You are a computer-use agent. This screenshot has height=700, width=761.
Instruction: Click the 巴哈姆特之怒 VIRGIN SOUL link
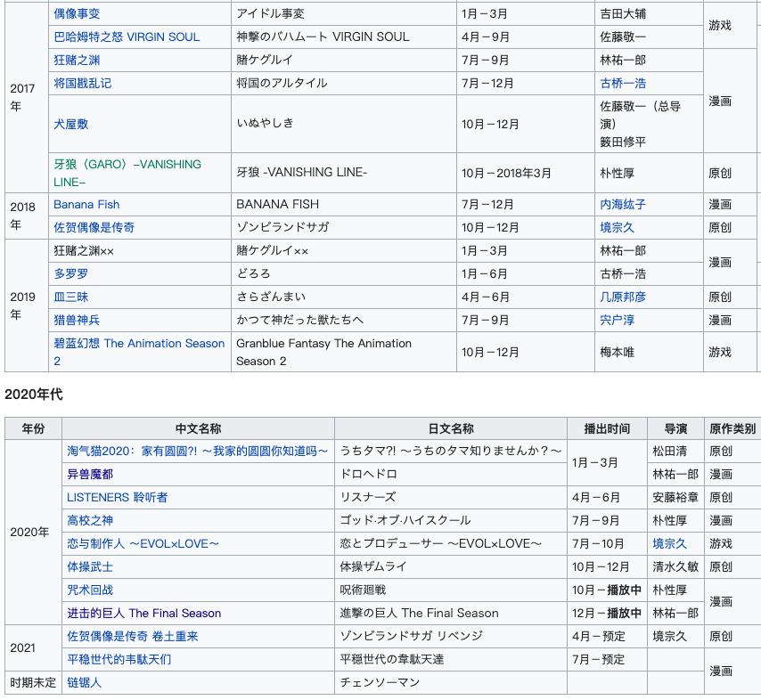[x=127, y=37]
